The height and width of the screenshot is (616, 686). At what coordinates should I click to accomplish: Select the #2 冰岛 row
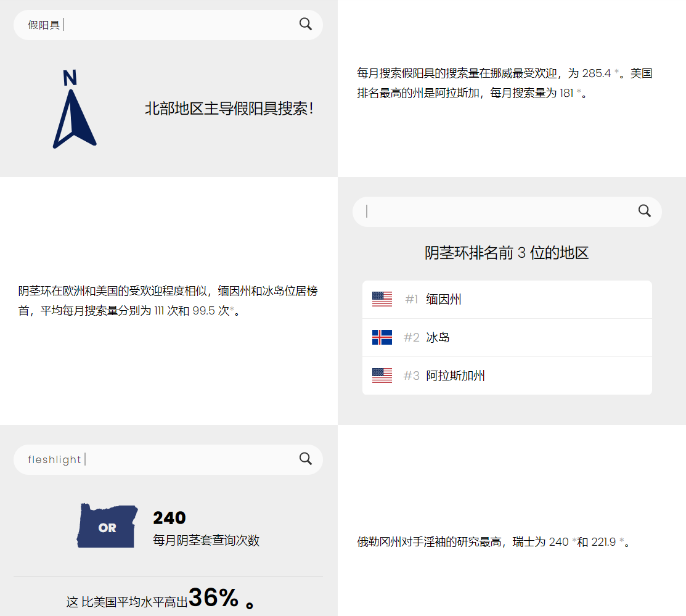click(507, 337)
